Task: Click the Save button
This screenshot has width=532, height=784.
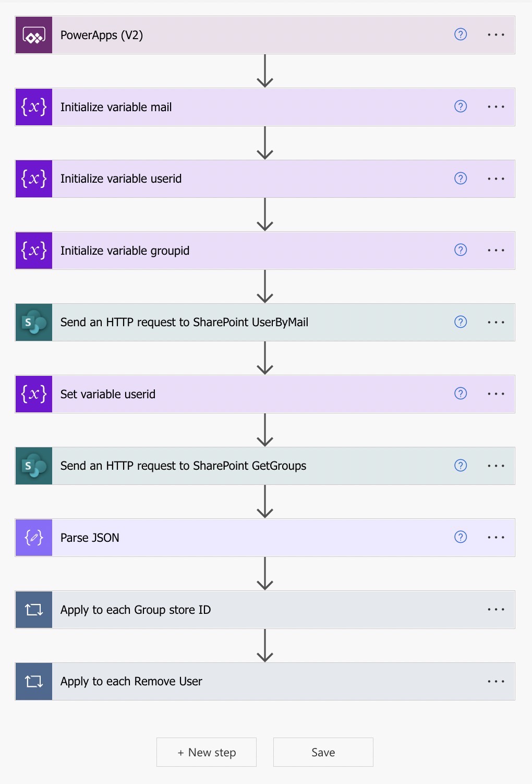Action: 323,752
